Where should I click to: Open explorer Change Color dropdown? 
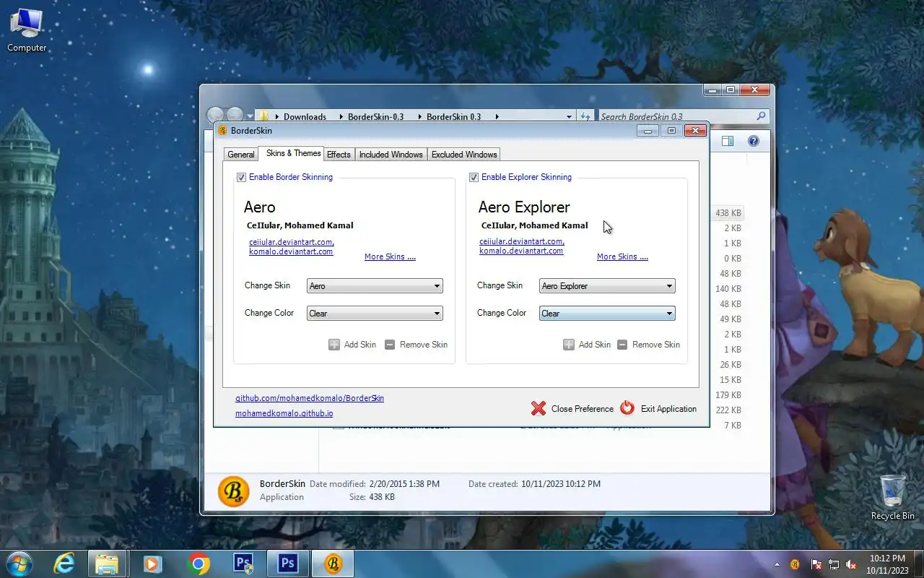click(607, 314)
